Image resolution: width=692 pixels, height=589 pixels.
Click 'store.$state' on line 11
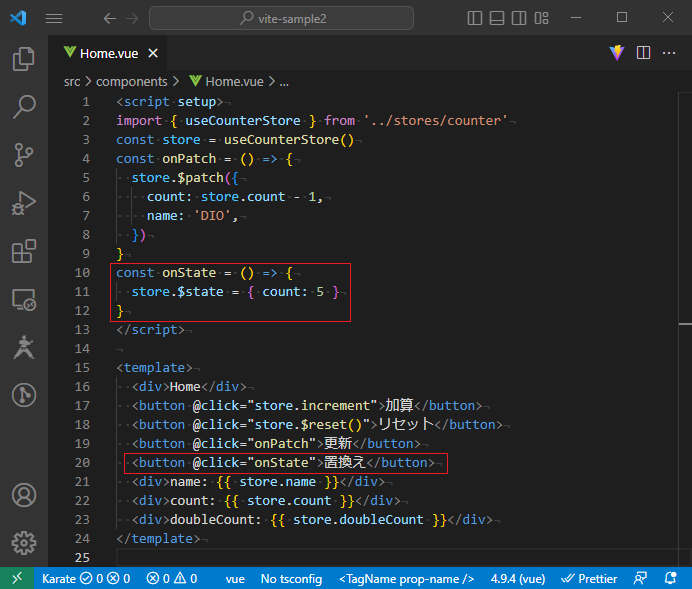[177, 292]
